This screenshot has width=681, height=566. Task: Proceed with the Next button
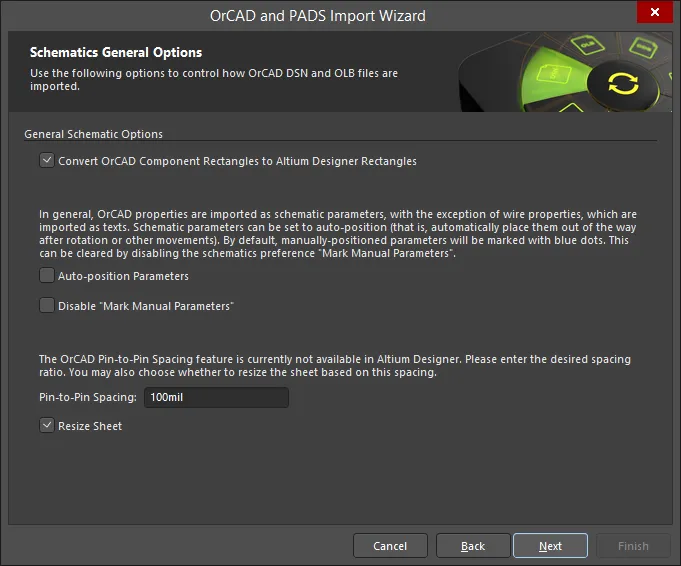pyautogui.click(x=550, y=546)
